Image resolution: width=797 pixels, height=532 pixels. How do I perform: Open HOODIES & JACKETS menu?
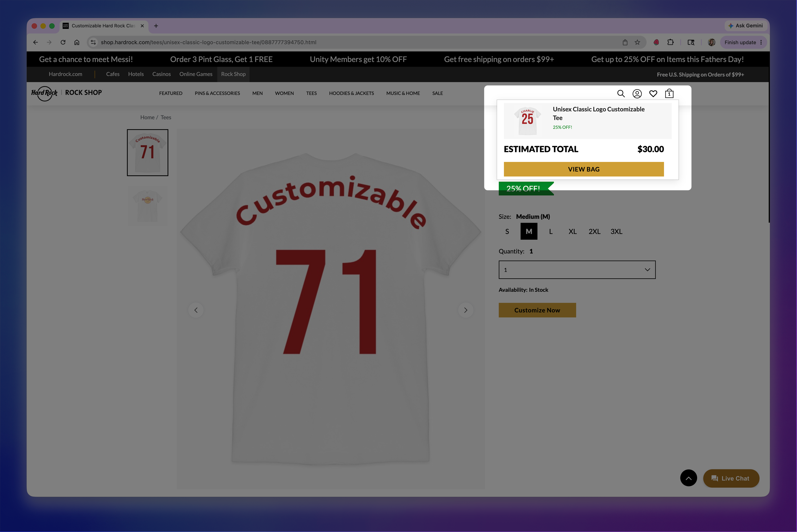click(x=351, y=93)
